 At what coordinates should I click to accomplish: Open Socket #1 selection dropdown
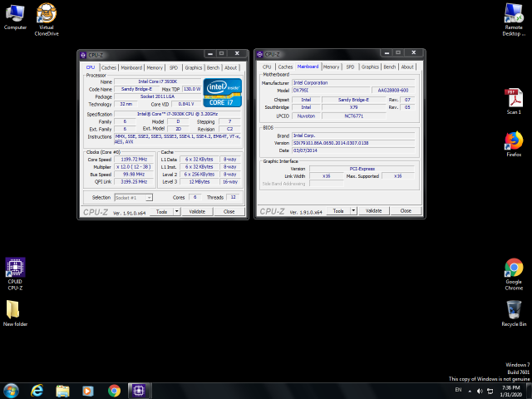click(134, 198)
